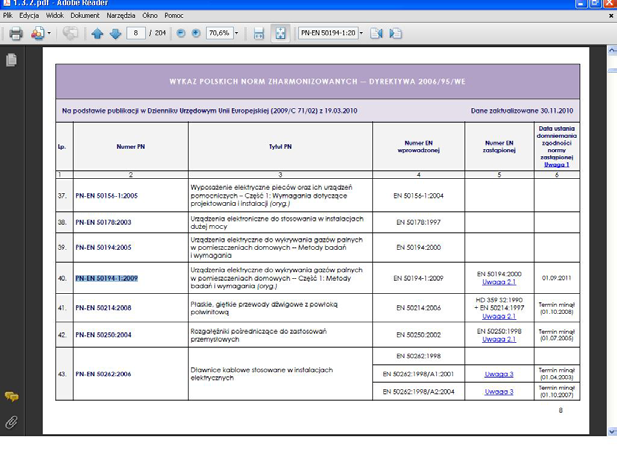Screen dimensions: 617x463
Task: Open the find options dropdown arrow
Action: [x=361, y=33]
